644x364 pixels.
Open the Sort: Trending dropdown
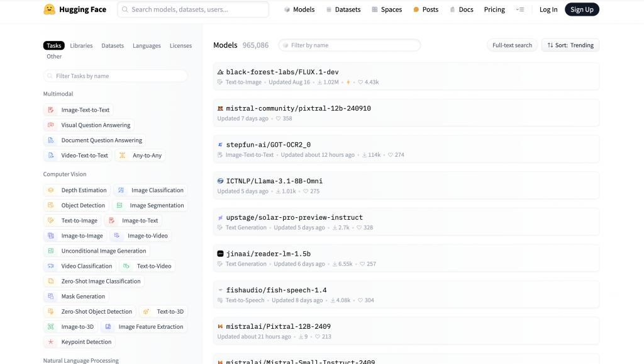[570, 45]
